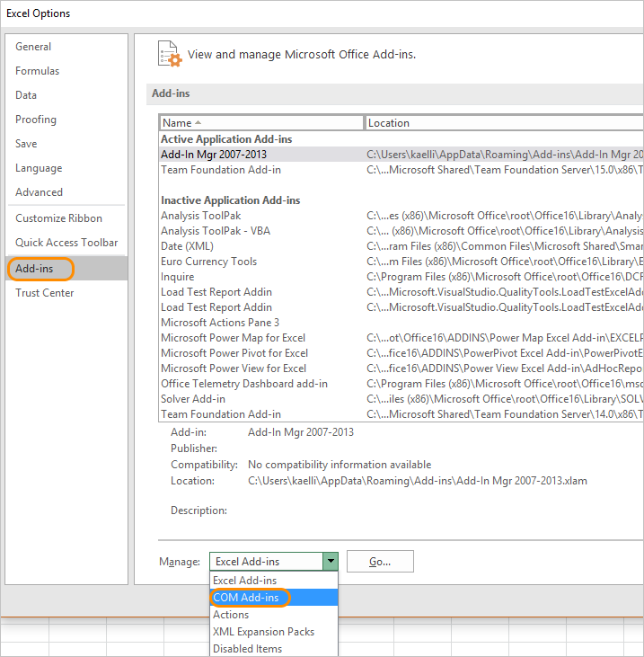
Task: Choose Disabled Items in dropdown list
Action: 247,649
